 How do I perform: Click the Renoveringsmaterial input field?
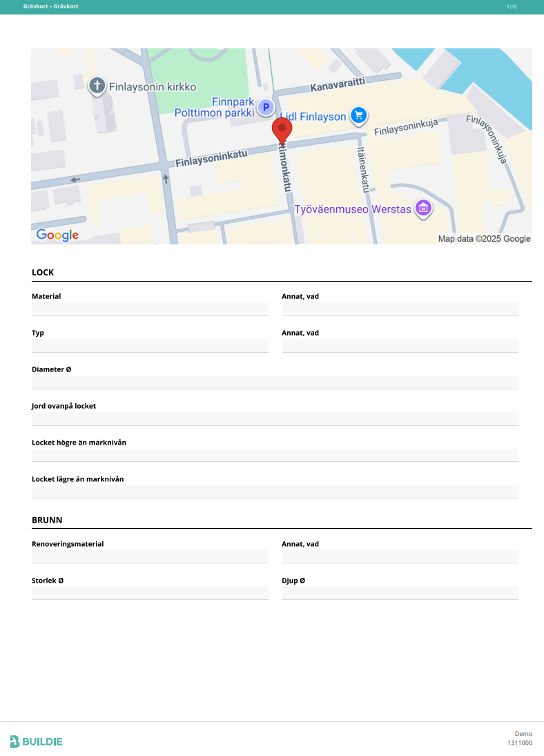pyautogui.click(x=150, y=556)
